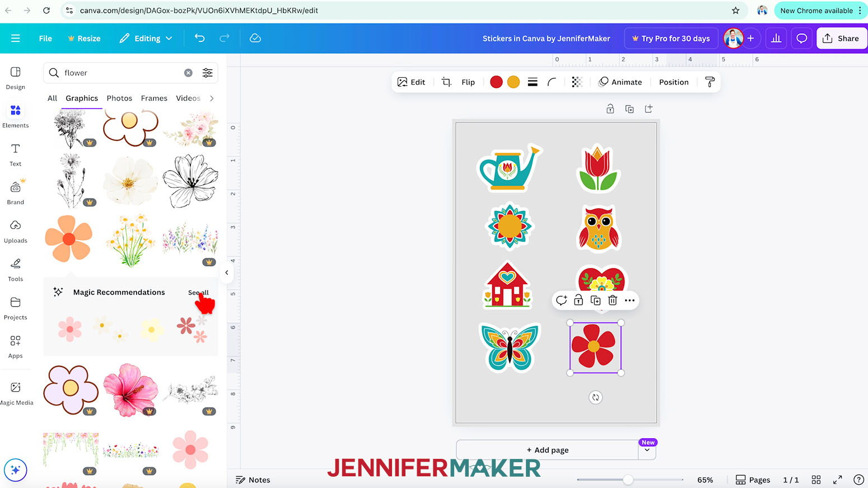Viewport: 868px width, 488px height.
Task: Open the File menu
Action: [45, 38]
